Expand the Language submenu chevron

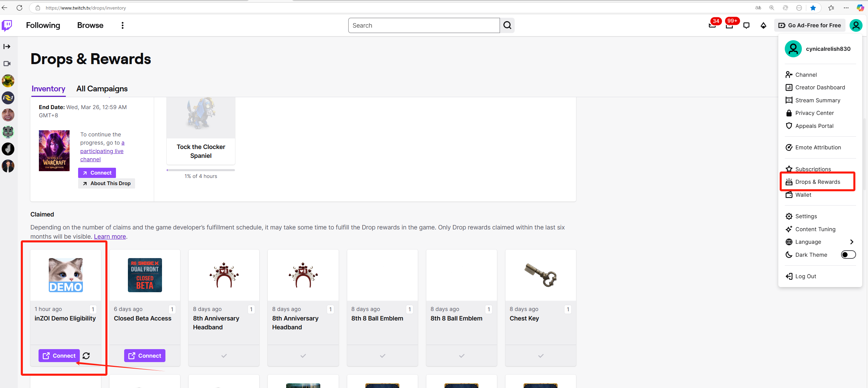coord(852,242)
